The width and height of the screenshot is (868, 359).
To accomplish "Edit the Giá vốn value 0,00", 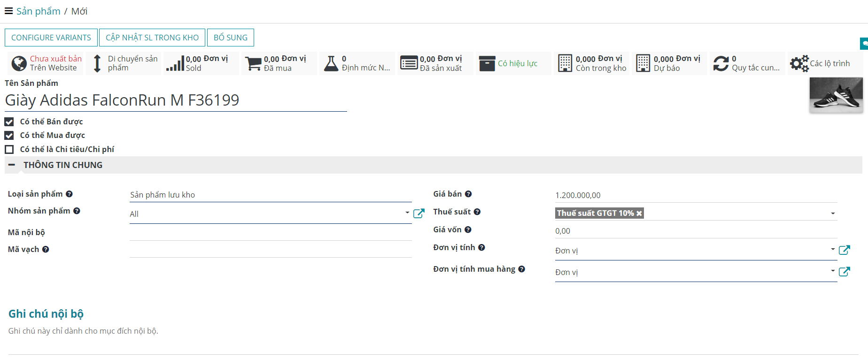I will pos(696,231).
